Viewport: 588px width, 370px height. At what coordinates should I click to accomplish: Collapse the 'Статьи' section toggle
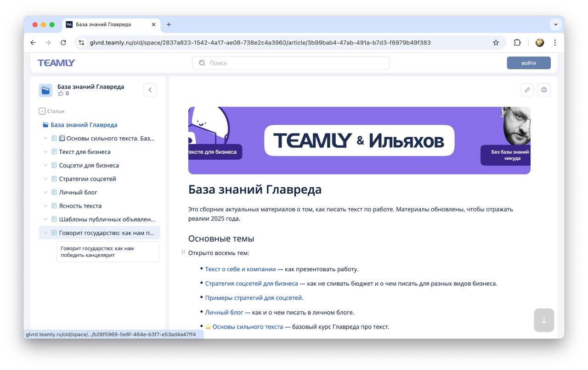tap(42, 111)
